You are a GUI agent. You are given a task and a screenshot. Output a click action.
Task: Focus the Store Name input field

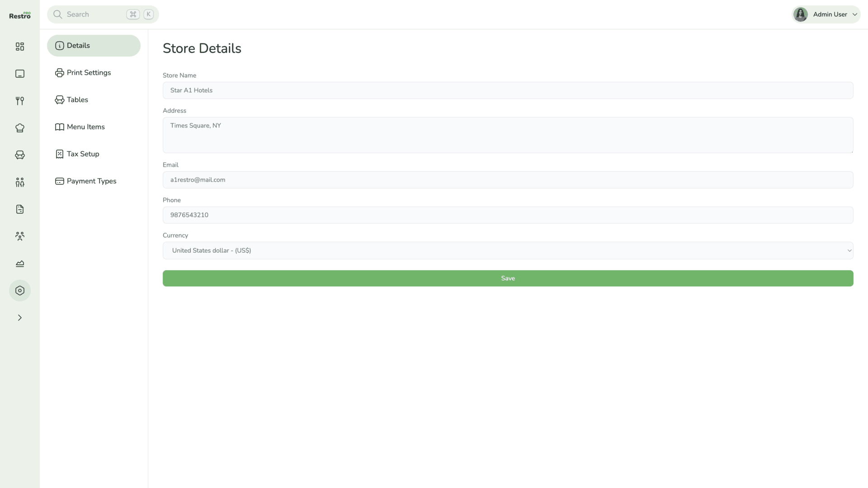(508, 90)
